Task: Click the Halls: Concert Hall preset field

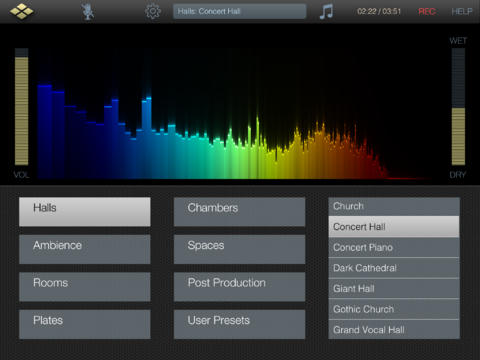Action: (239, 11)
